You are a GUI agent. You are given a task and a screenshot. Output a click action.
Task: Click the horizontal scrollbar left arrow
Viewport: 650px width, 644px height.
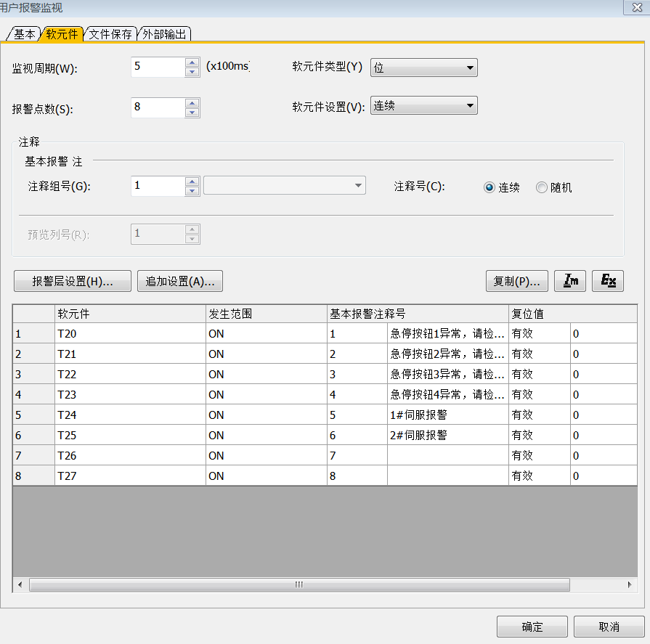click(x=20, y=584)
